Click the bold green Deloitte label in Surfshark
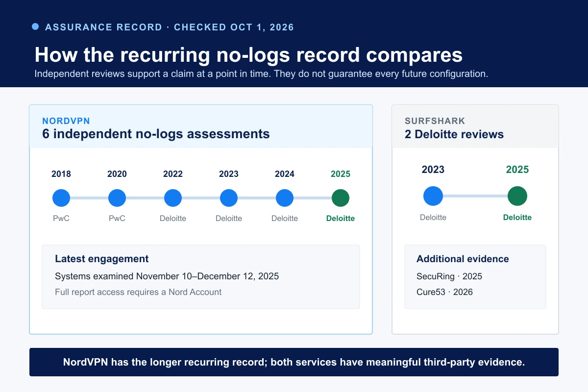Screen dimensions: 588x392 point(517,217)
